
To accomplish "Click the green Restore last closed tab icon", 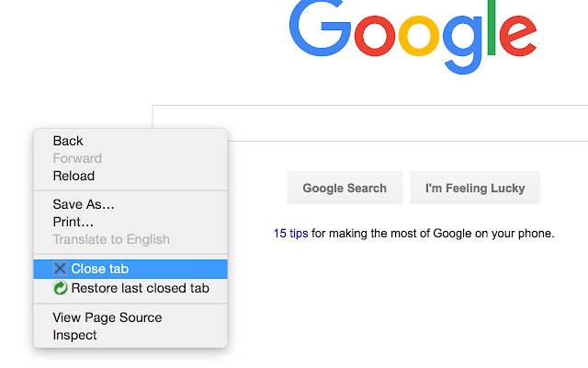I will point(61,288).
